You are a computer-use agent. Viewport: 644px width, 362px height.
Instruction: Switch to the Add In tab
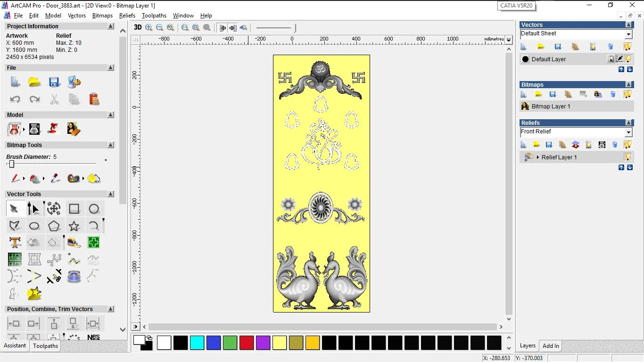coord(551,346)
